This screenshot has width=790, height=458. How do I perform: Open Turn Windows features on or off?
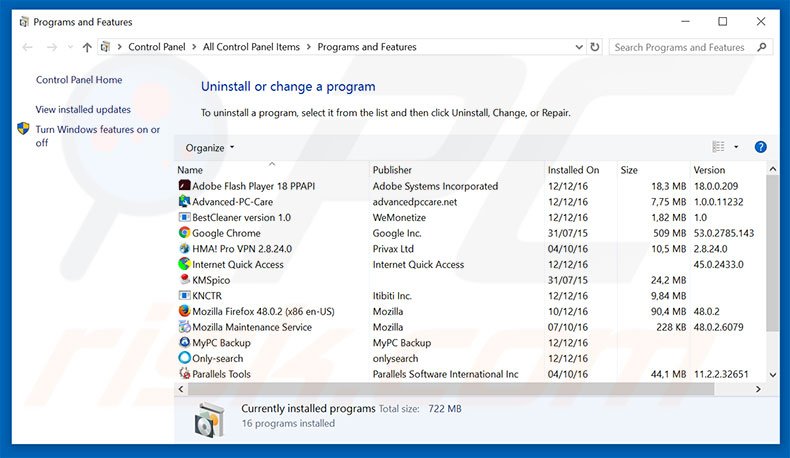[97, 136]
